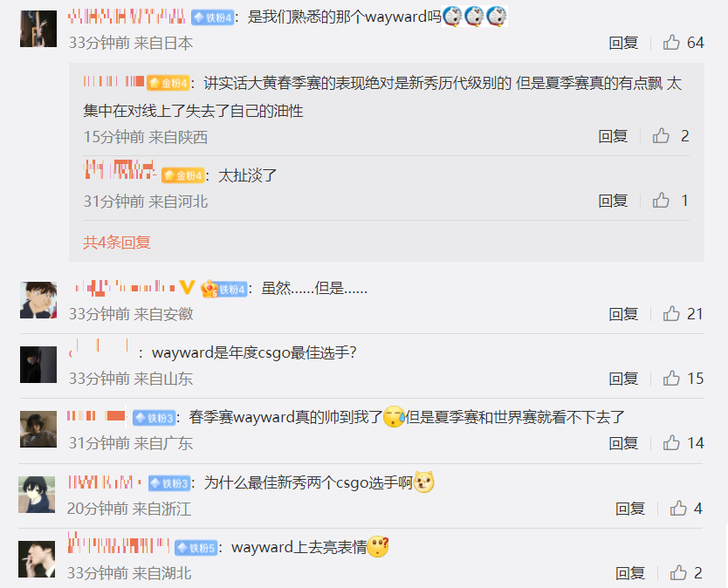Reply to the Zhejiang 最佳新秀 comment
The height and width of the screenshot is (588, 728).
(x=630, y=509)
